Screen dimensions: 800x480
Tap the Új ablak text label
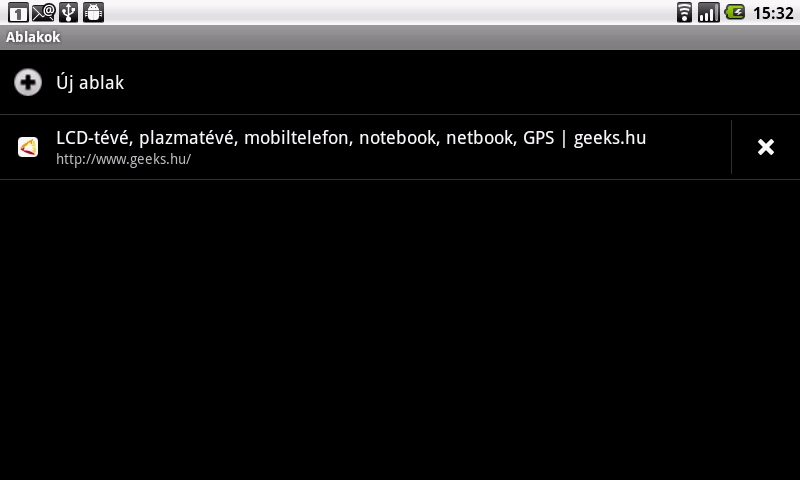click(x=90, y=83)
